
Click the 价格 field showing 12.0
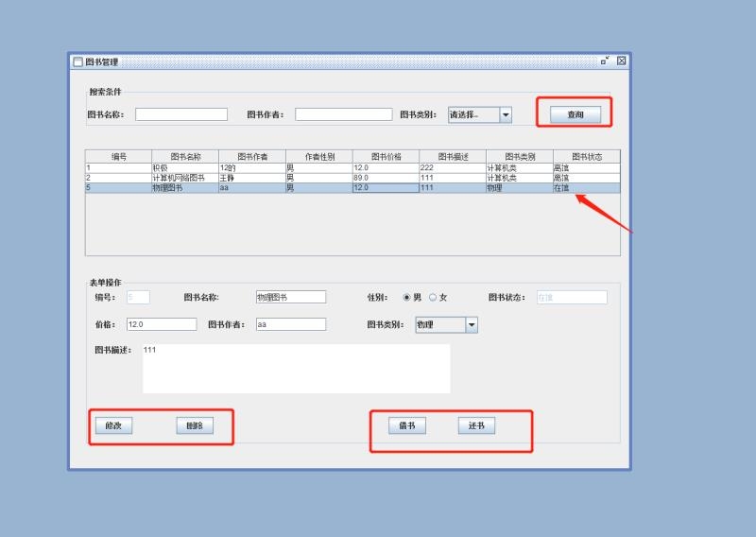[162, 324]
